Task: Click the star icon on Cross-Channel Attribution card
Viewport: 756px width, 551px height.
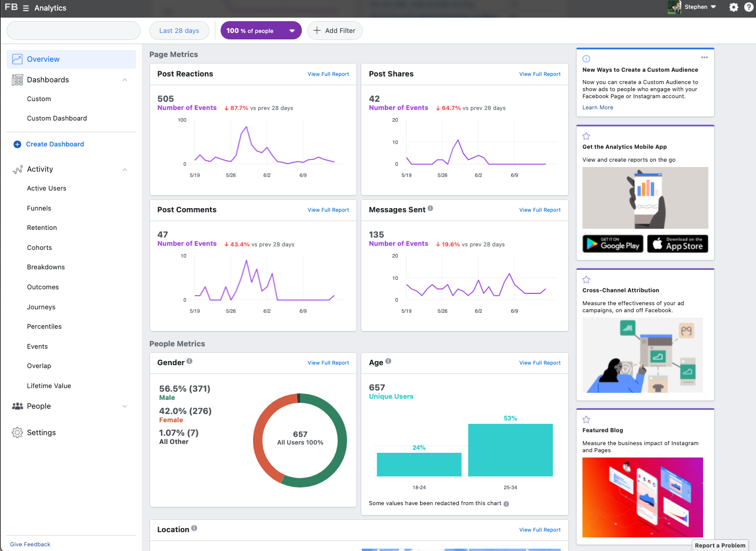Action: tap(586, 280)
